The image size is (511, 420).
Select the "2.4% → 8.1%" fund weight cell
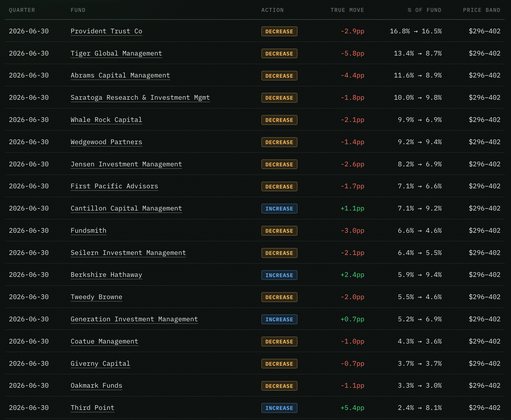(420, 408)
